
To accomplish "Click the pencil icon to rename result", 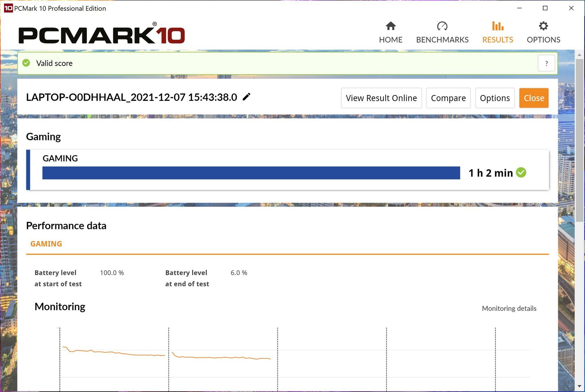I will (246, 97).
